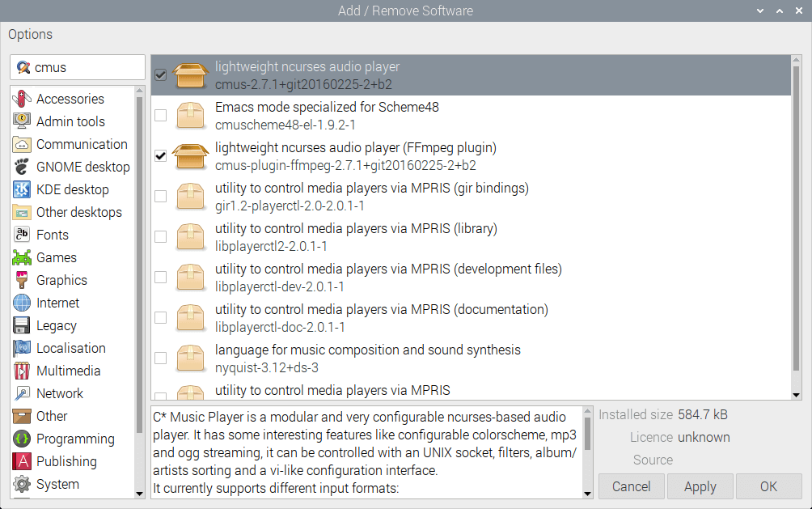The image size is (812, 509).
Task: Select the Programming category label
Action: tap(75, 439)
